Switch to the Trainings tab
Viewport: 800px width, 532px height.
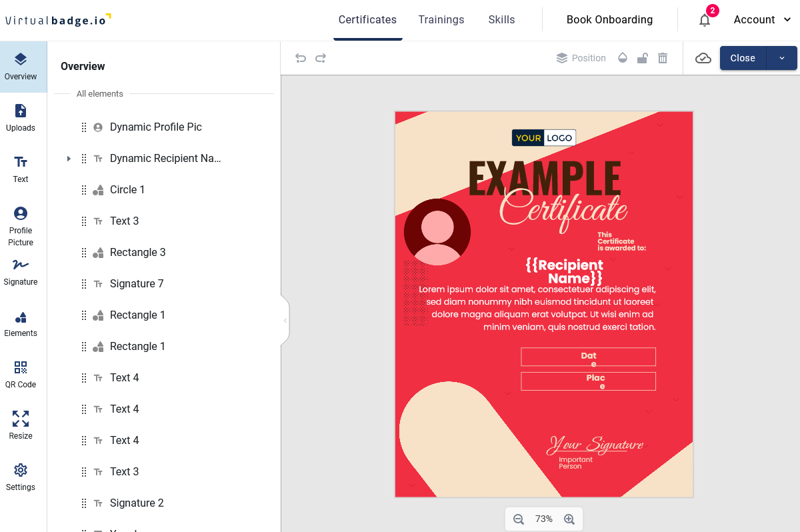[441, 19]
